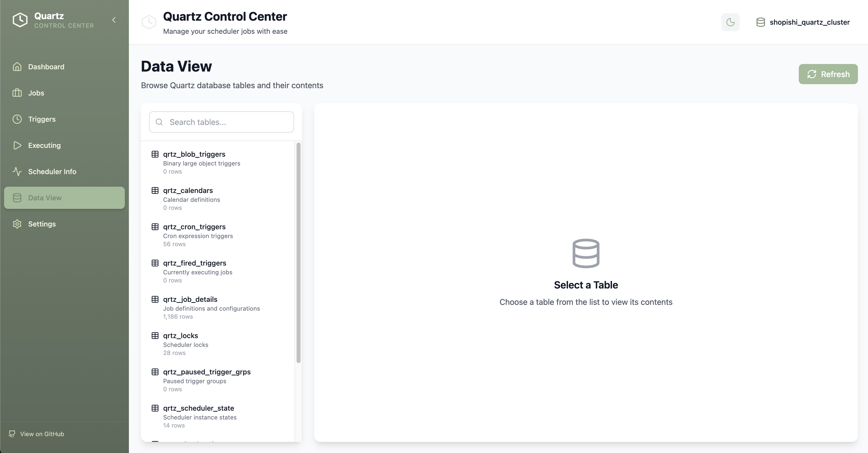Click the Search tables input field

tap(221, 122)
